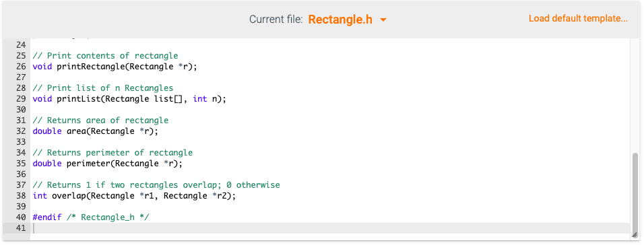This screenshot has height=245, width=644.
Task: Click the comment 'Print contents of rectangle'
Action: [105, 56]
